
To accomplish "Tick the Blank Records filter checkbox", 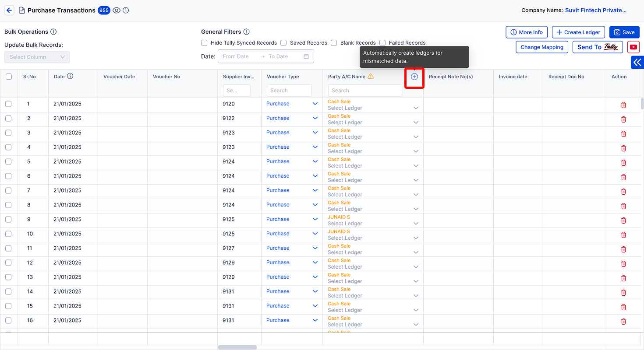I will pyautogui.click(x=334, y=43).
